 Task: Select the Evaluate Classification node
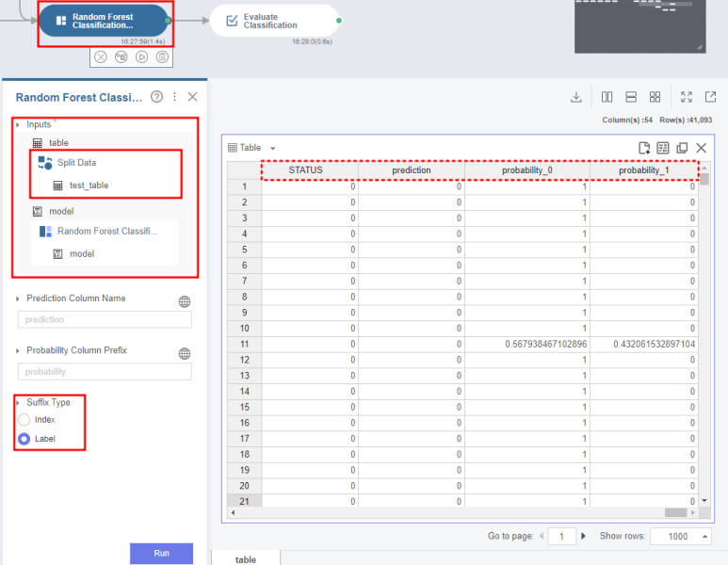274,21
